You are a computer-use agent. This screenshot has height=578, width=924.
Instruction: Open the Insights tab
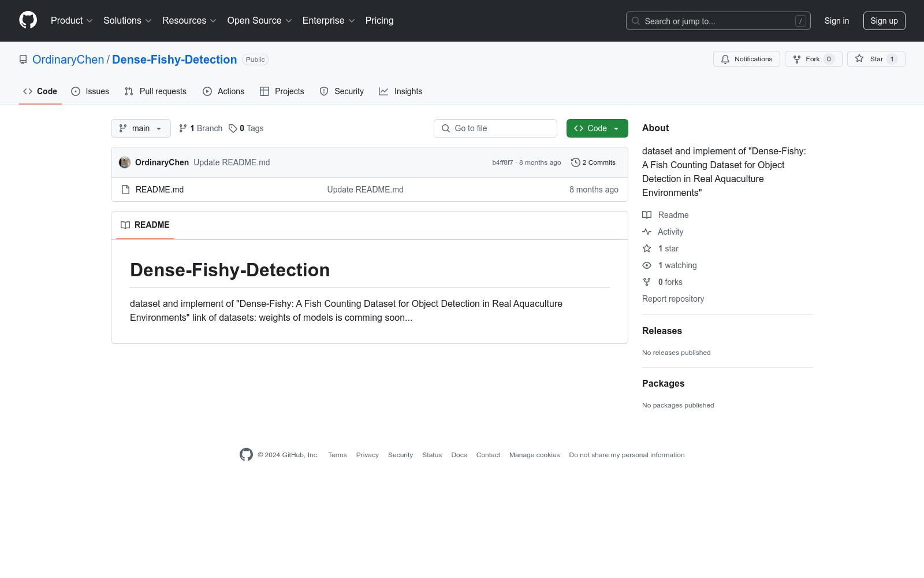(401, 91)
